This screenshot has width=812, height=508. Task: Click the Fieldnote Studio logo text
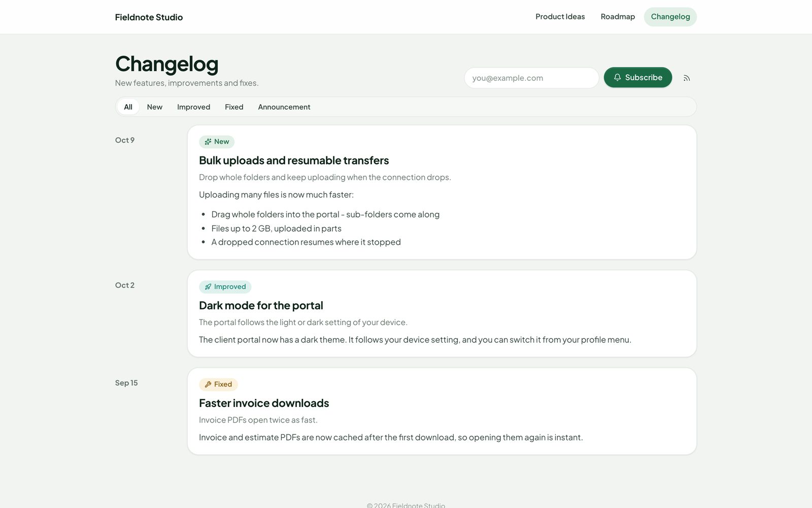[149, 17]
